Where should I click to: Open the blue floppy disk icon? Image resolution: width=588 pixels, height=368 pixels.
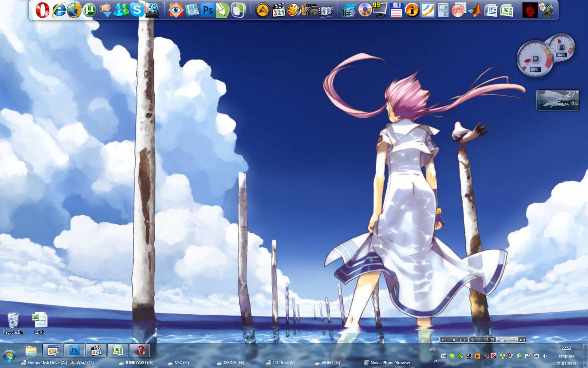pyautogui.click(x=396, y=10)
